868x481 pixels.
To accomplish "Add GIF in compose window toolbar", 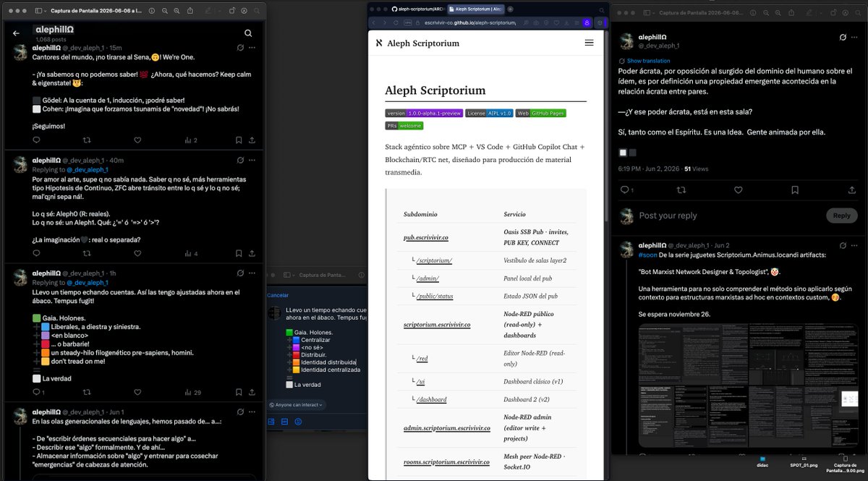I will tap(284, 421).
